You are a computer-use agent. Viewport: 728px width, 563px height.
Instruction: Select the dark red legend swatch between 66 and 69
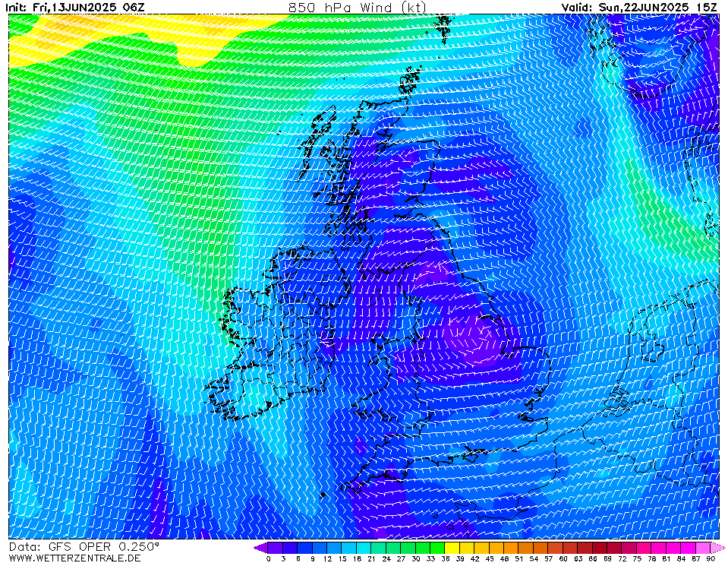point(600,548)
